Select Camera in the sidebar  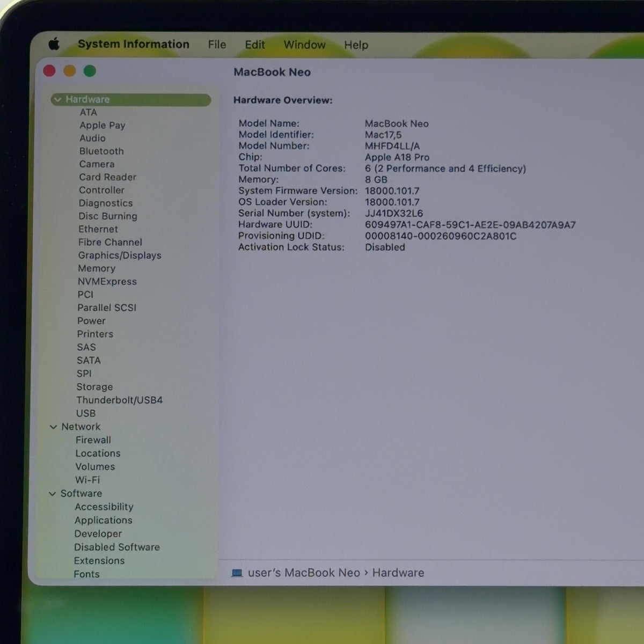tap(97, 164)
